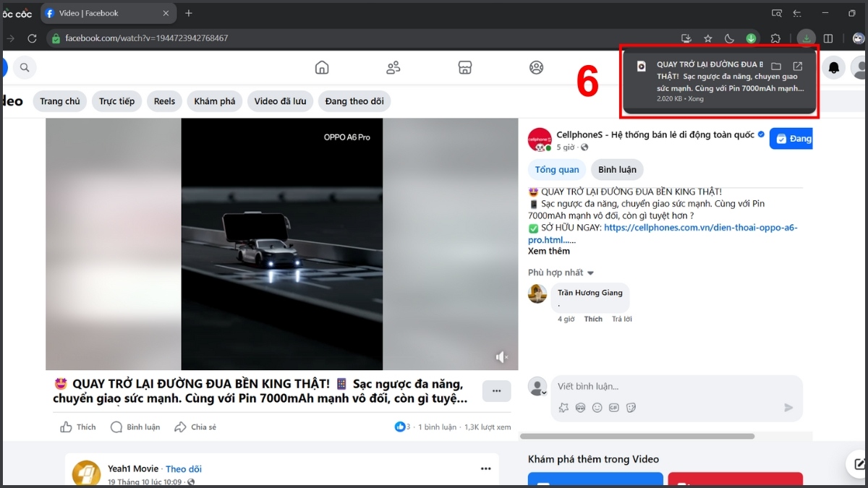The image size is (868, 488).
Task: Select the Friends icon in the top navigation
Action: 393,67
